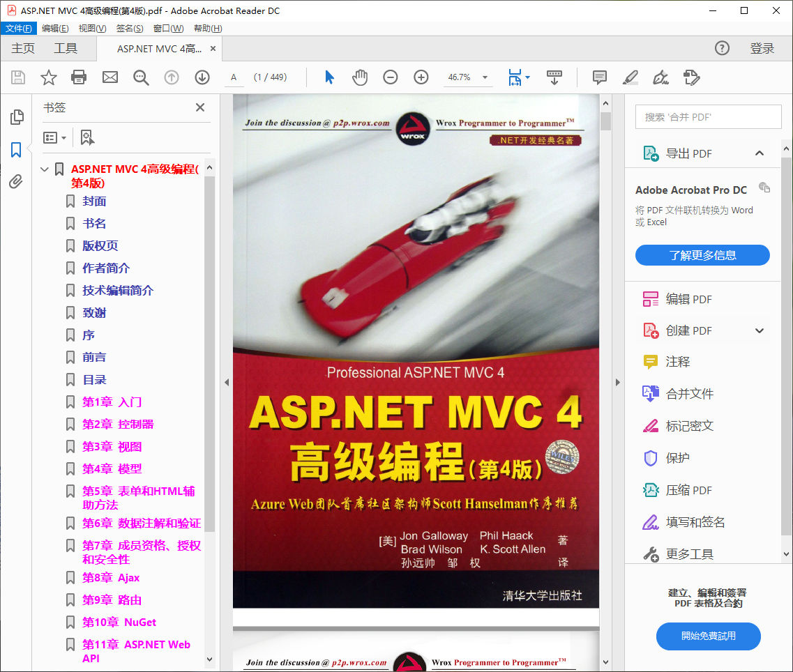Viewport: 793px width, 672px height.
Task: Zoom in with the plus icon
Action: (421, 77)
